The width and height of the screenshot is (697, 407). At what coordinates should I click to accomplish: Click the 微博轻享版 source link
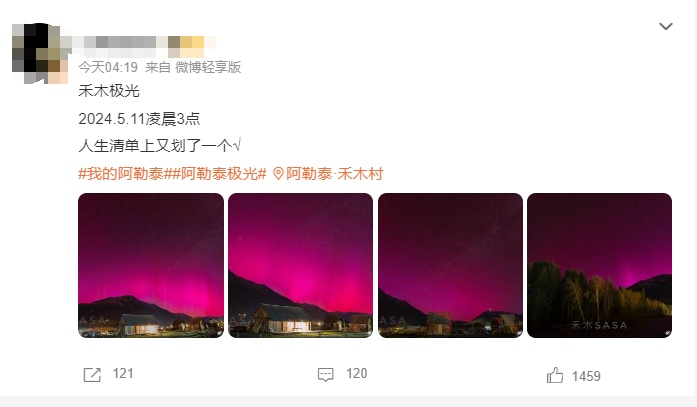coord(208,67)
